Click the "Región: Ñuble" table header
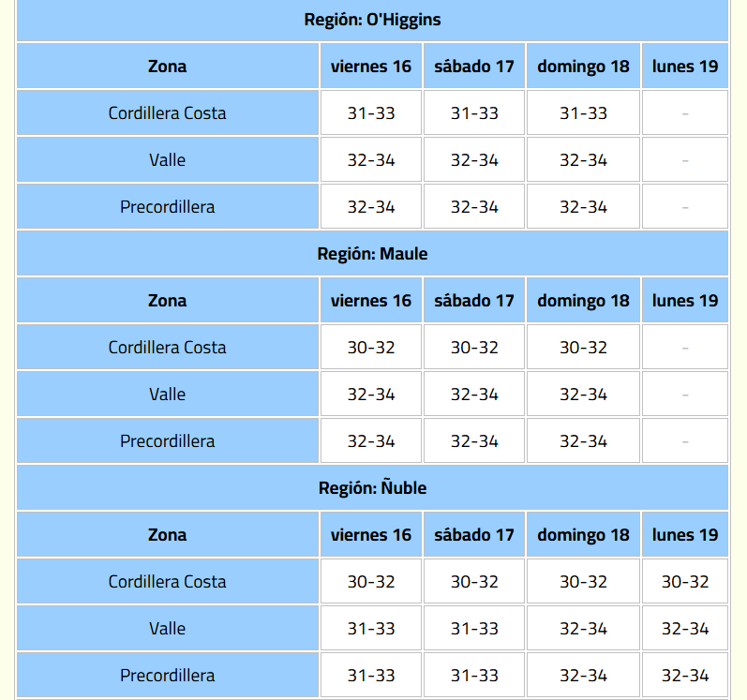The height and width of the screenshot is (700, 747). coord(372,488)
